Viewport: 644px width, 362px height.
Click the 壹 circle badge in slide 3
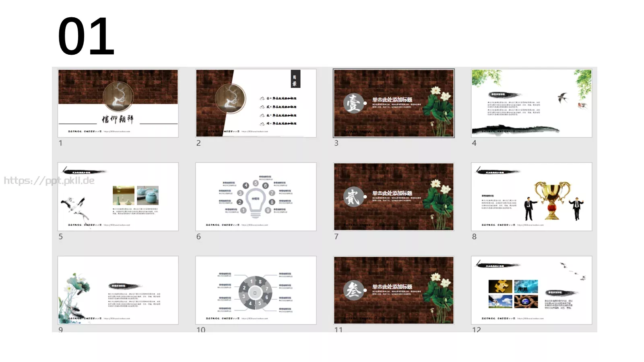pos(353,103)
